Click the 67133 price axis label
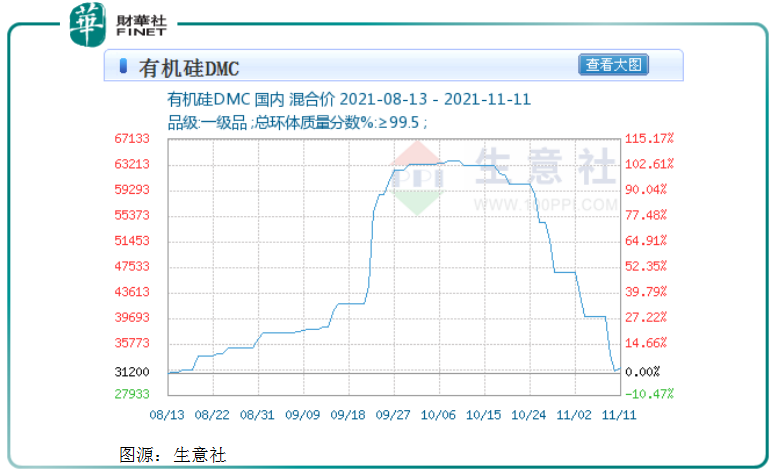This screenshot has height=473, width=772. [x=132, y=139]
